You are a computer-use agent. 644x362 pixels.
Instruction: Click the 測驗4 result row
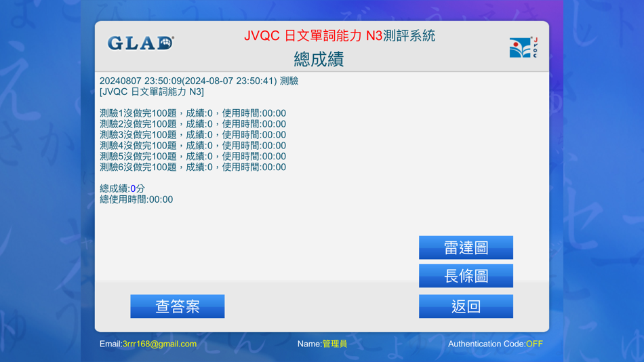(x=193, y=146)
